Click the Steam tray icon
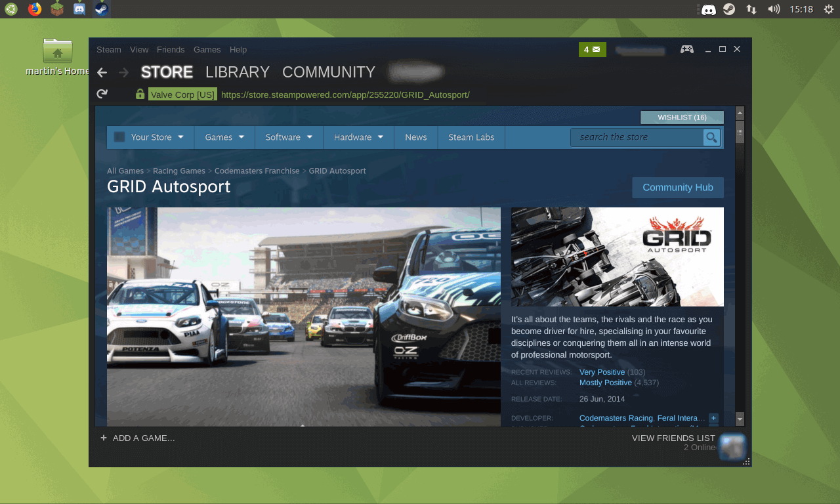The width and height of the screenshot is (840, 504). pyautogui.click(x=729, y=9)
